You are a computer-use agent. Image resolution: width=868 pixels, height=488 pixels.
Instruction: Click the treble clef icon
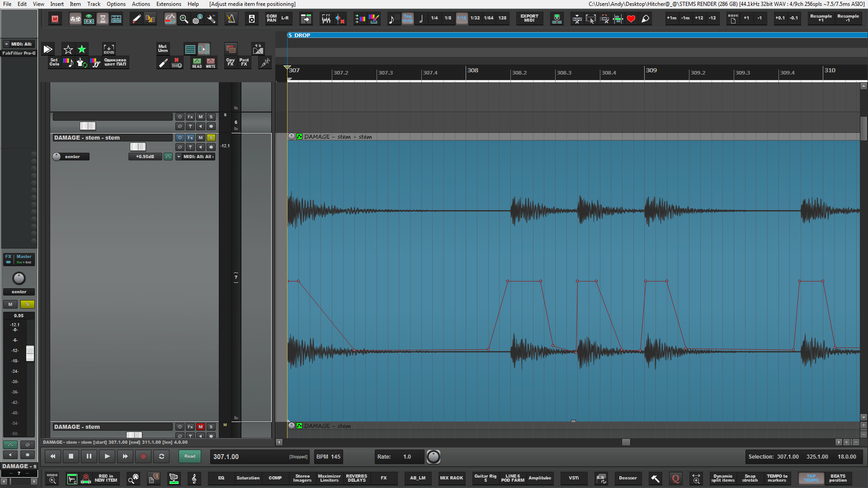click(x=194, y=479)
